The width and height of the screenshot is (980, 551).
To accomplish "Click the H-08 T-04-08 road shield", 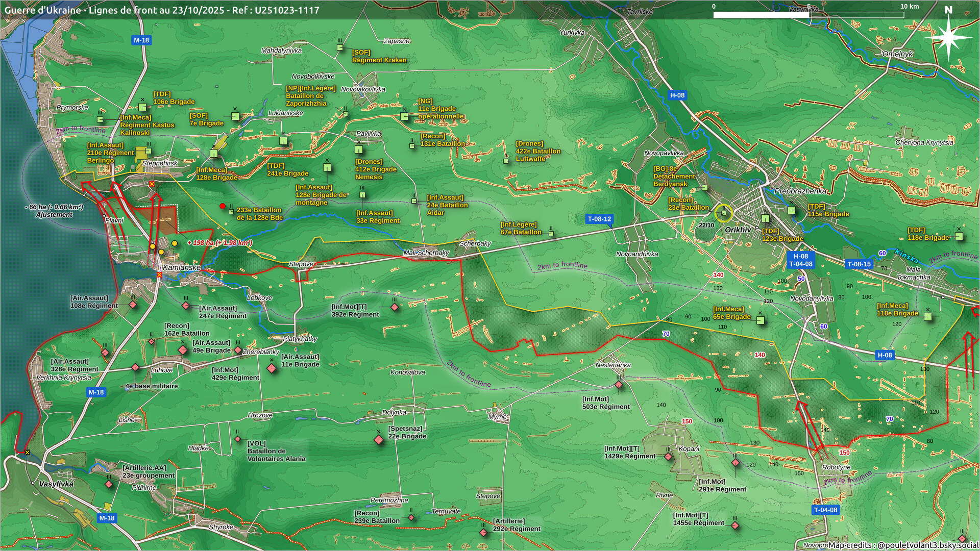I will point(800,260).
